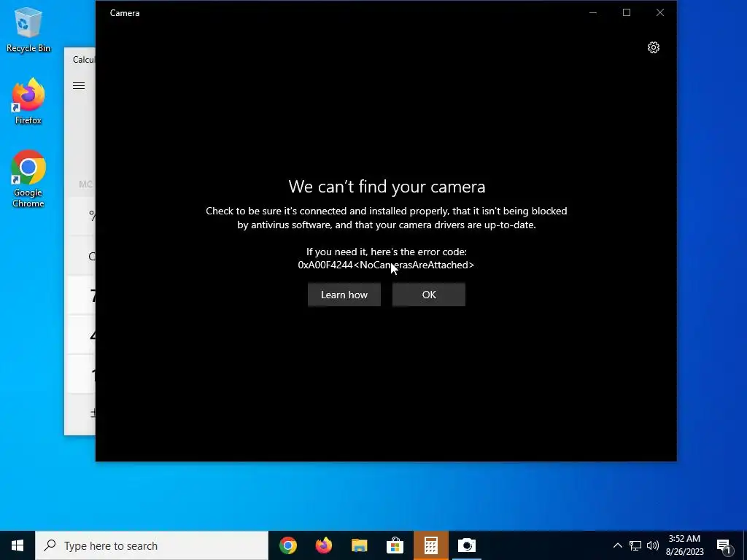The height and width of the screenshot is (560, 747).
Task: Show hidden system tray icons
Action: tap(617, 545)
